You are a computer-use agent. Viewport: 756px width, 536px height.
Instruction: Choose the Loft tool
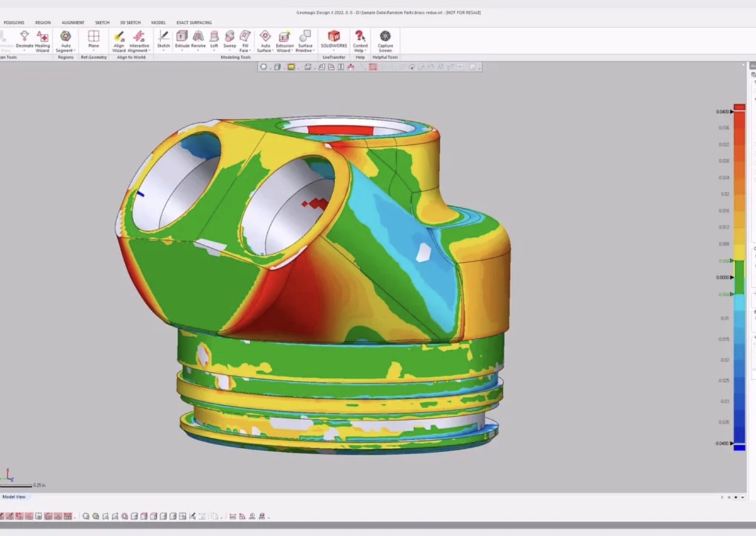(x=214, y=40)
